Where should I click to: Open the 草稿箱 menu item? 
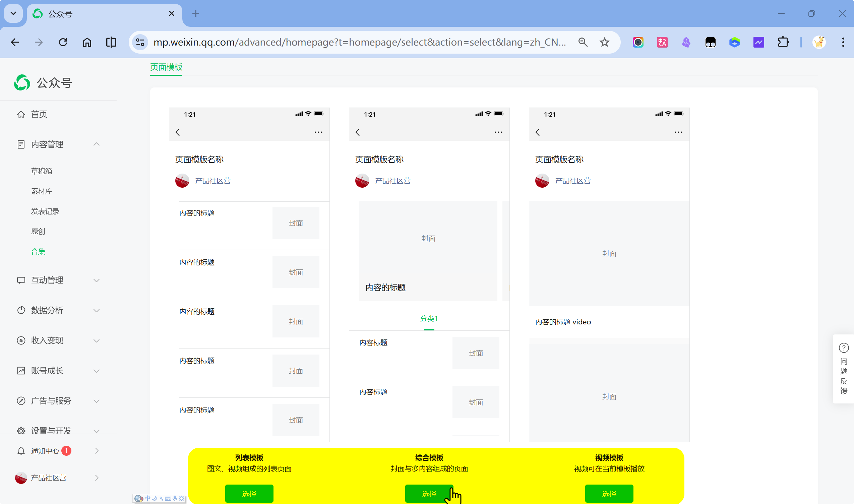[42, 171]
